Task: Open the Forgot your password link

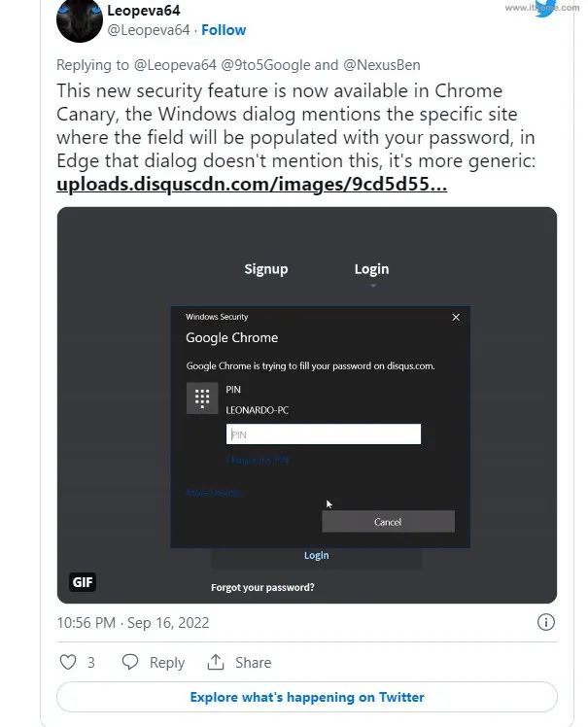Action: (262, 587)
